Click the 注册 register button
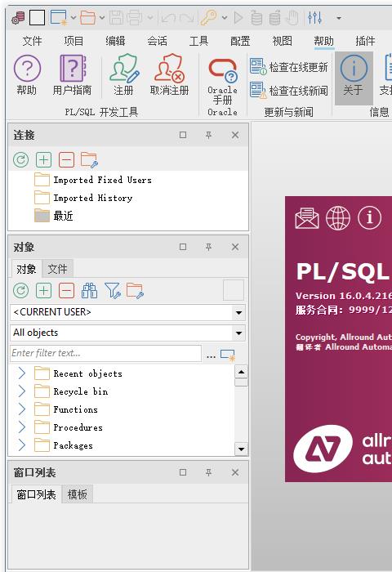The image size is (392, 572). click(x=123, y=75)
